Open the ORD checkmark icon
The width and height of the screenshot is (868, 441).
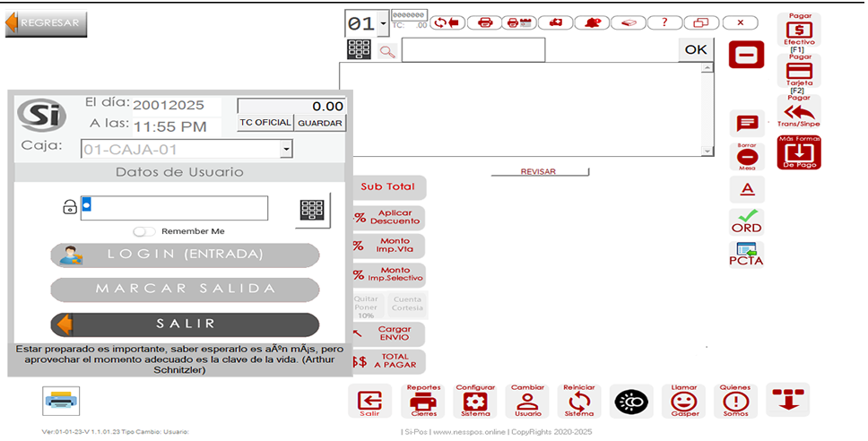click(x=746, y=221)
